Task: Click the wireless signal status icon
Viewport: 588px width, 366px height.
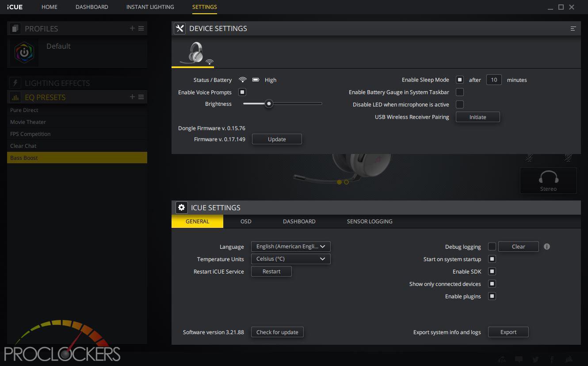Action: pyautogui.click(x=242, y=80)
